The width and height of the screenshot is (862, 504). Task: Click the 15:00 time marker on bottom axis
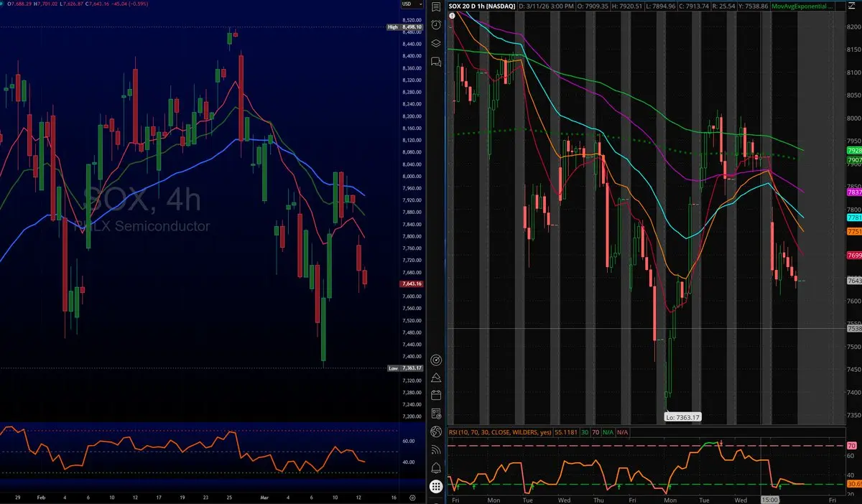click(x=771, y=498)
